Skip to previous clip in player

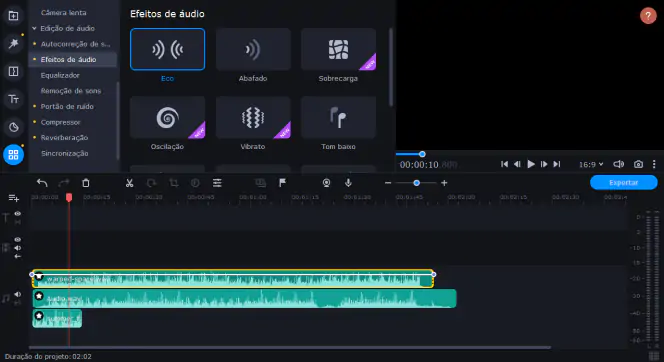tap(504, 164)
